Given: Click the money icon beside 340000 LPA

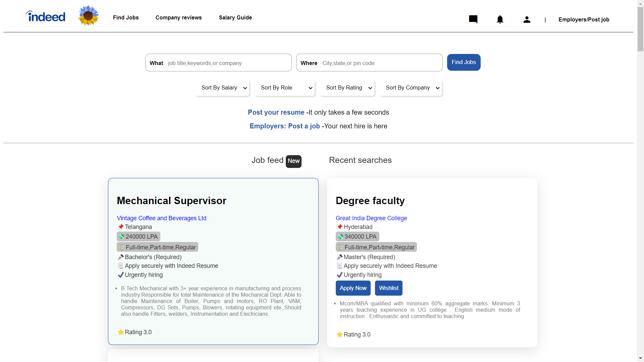Looking at the screenshot, I should 340,237.
